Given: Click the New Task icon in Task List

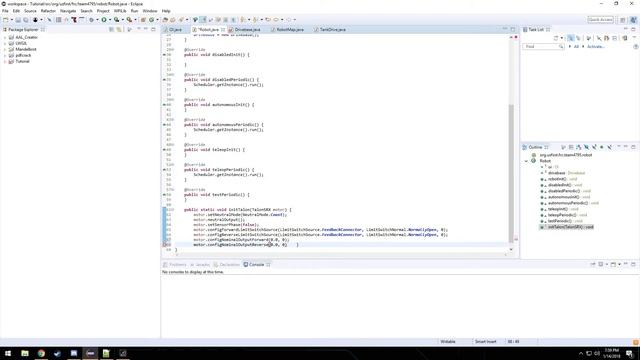Looking at the screenshot, I should 556,38.
